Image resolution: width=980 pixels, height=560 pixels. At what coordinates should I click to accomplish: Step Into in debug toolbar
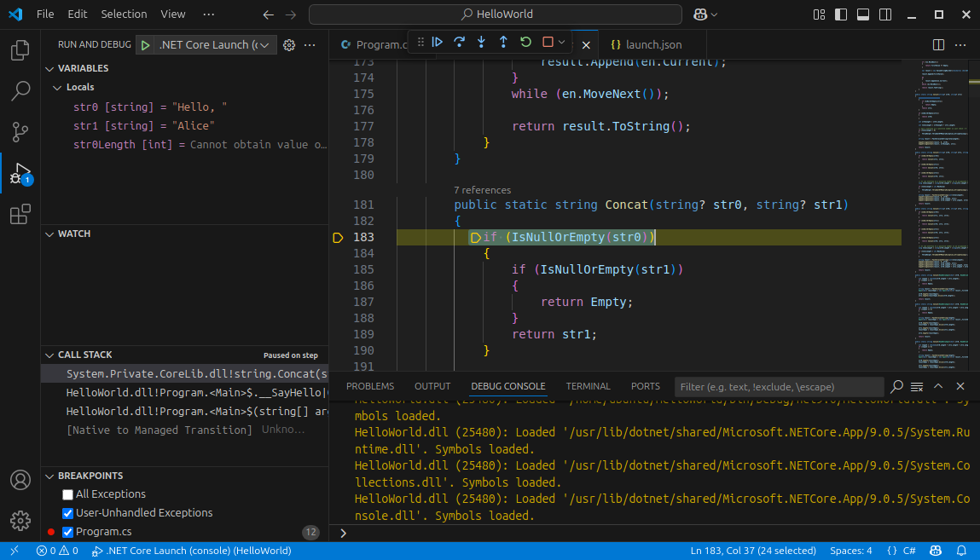(x=481, y=42)
